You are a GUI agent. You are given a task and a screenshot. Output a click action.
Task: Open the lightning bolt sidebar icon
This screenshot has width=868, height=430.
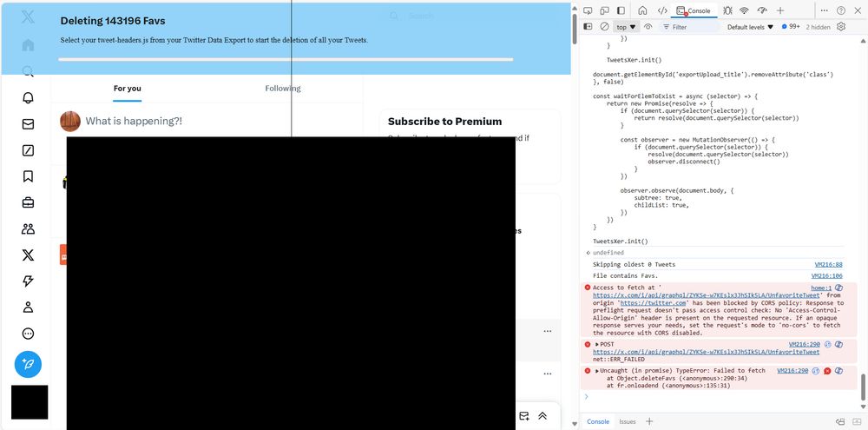point(28,281)
